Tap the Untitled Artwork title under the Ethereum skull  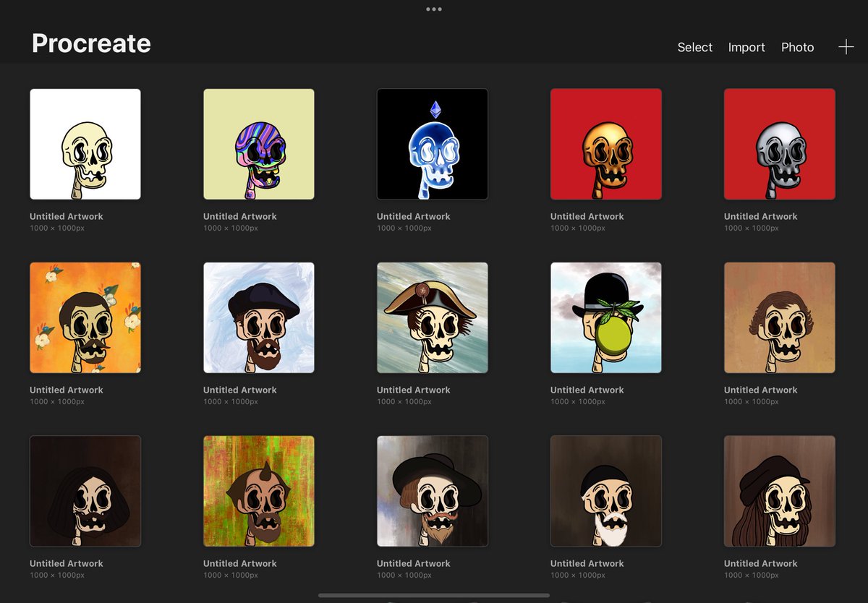coord(414,216)
